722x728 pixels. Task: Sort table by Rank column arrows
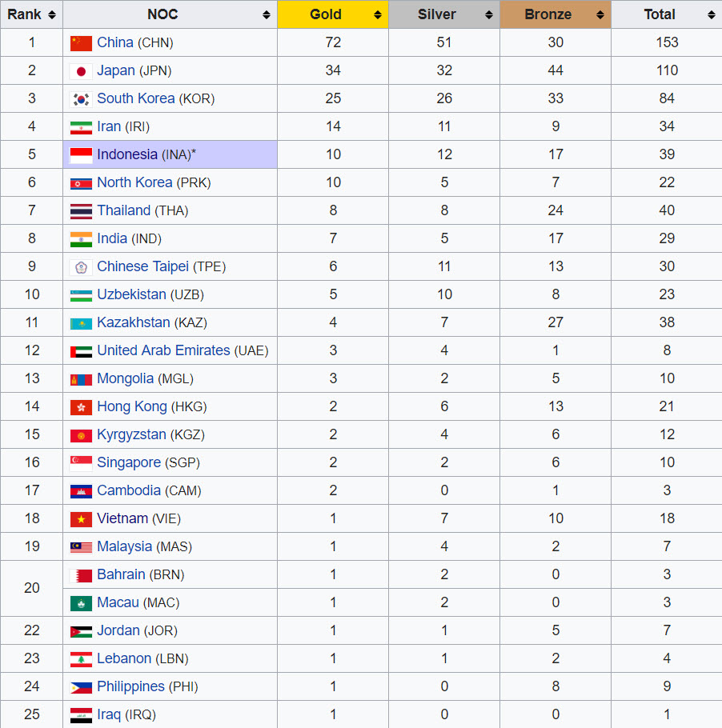pos(52,15)
